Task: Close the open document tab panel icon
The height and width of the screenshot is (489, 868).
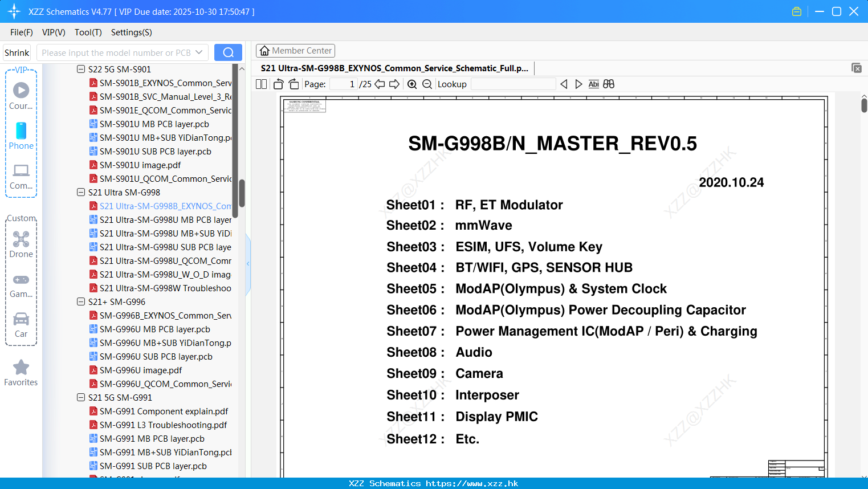Action: point(857,68)
